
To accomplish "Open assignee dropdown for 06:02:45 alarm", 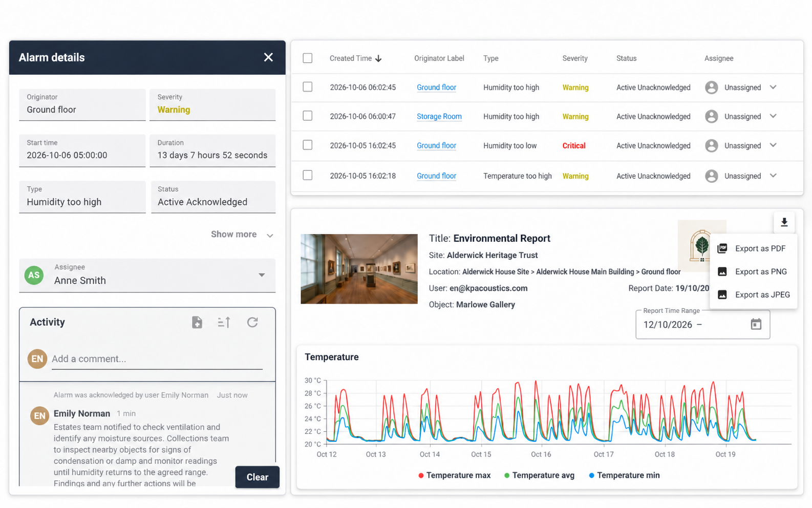I will click(x=773, y=88).
